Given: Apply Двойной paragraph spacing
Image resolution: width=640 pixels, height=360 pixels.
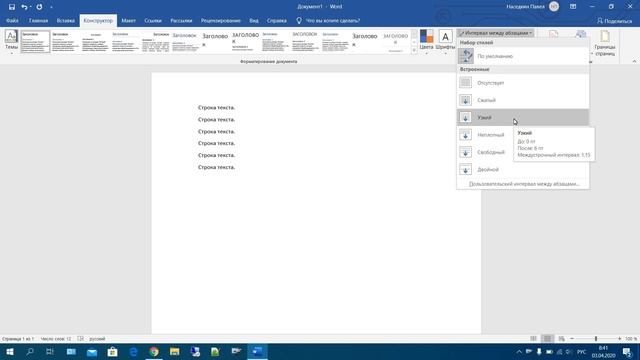Looking at the screenshot, I should (x=522, y=169).
